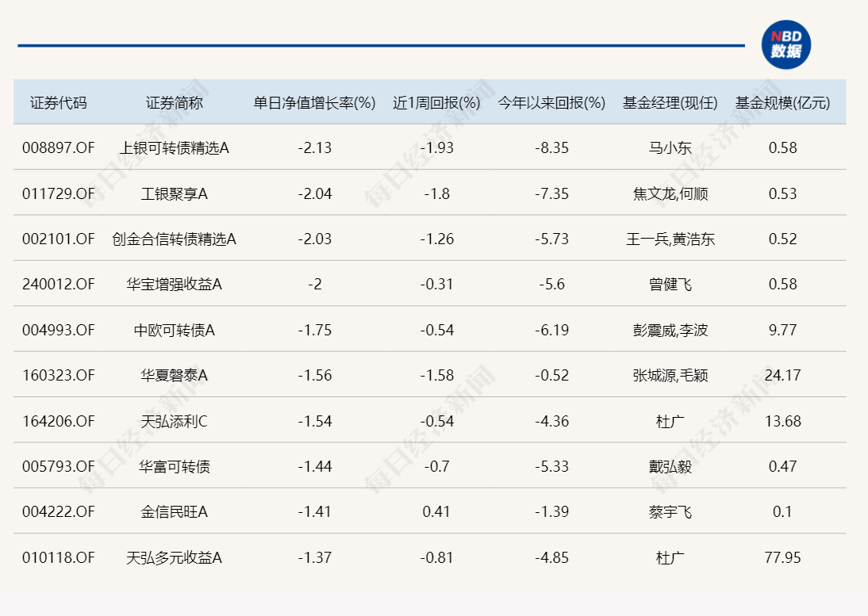The image size is (868, 616).
Task: Select weekly return 0.41
Action: point(436,512)
